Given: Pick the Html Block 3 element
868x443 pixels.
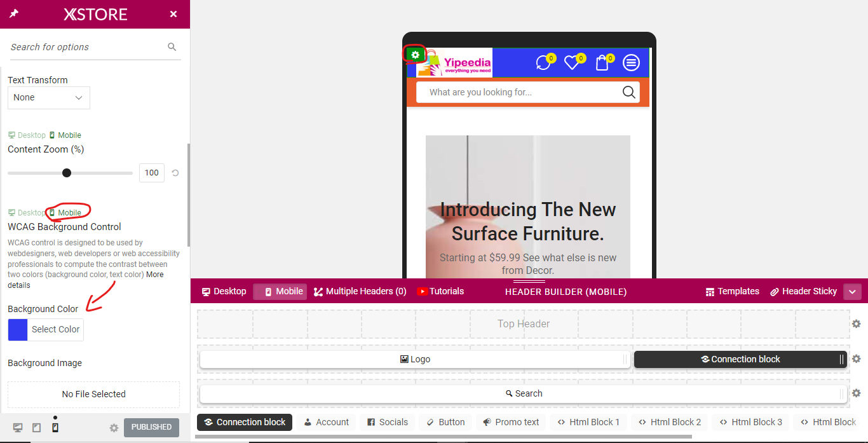Looking at the screenshot, I should pos(750,422).
